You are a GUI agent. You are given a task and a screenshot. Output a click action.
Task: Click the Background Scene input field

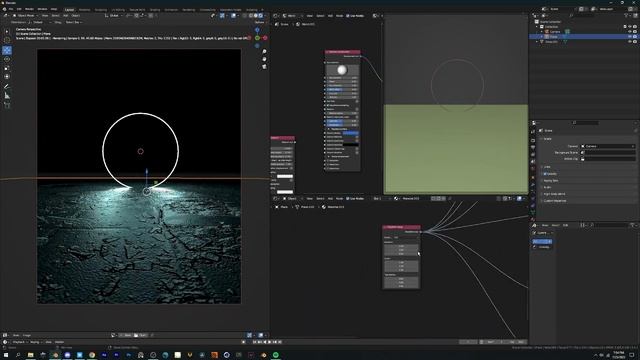pos(608,152)
